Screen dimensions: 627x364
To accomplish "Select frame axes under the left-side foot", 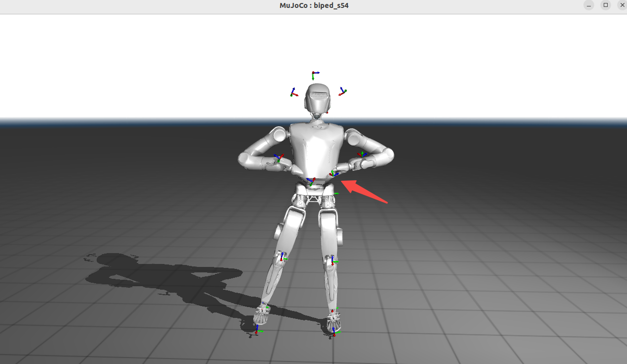I will [257, 330].
